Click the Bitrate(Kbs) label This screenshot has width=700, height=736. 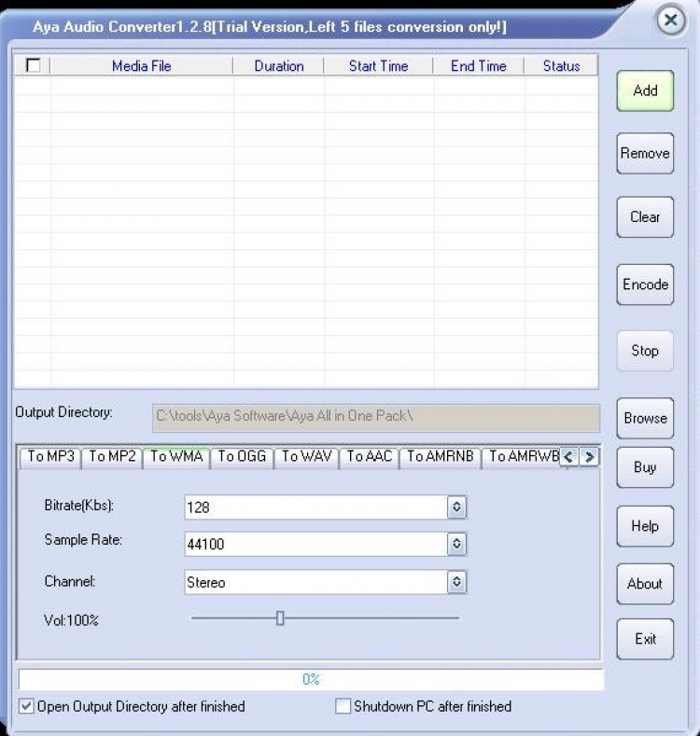[x=79, y=505]
